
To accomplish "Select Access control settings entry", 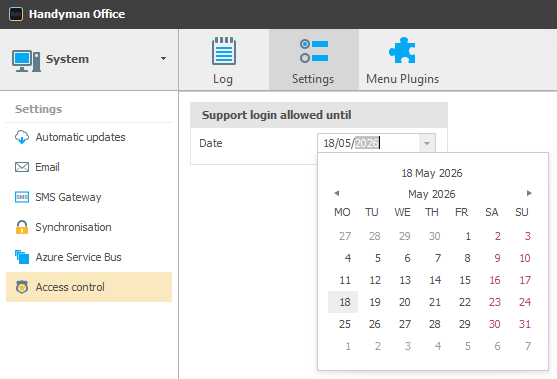I will click(89, 287).
